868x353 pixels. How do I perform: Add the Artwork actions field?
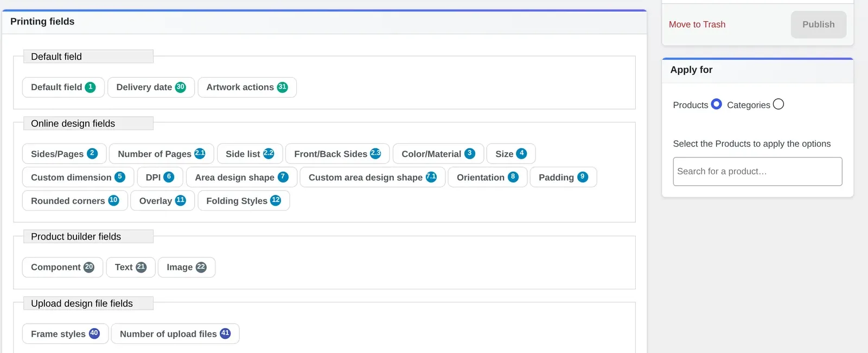click(247, 87)
